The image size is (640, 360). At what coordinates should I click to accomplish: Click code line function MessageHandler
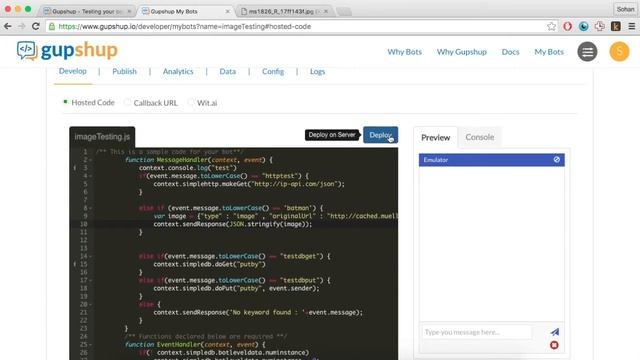pos(199,160)
